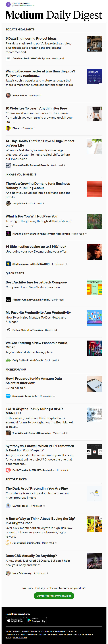Click the Roadmap for learning JAVA thumbnail
Viewport: 108px width, 644px height.
[x=94, y=76]
